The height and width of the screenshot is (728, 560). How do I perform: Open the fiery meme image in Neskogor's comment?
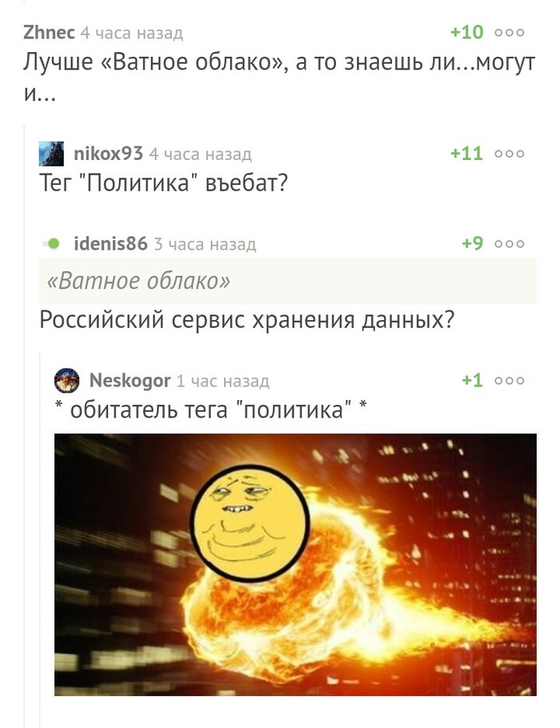[295, 565]
